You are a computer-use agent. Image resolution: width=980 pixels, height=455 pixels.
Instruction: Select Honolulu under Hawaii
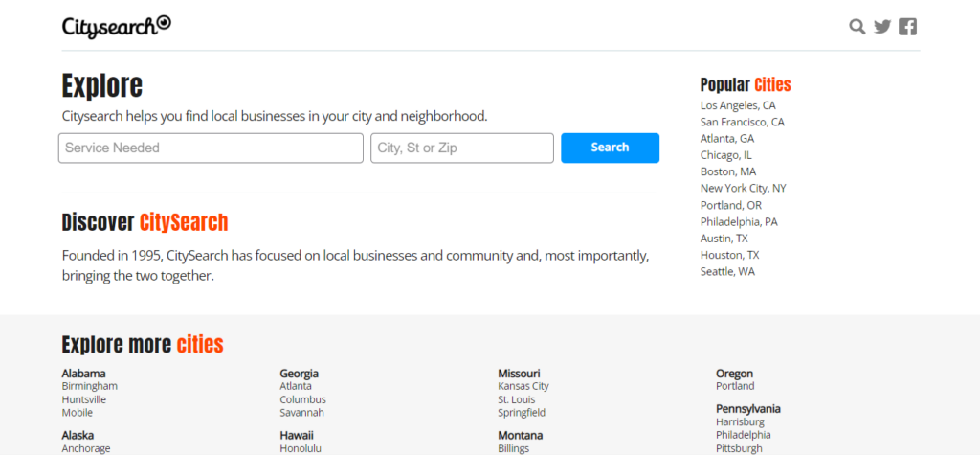301,448
